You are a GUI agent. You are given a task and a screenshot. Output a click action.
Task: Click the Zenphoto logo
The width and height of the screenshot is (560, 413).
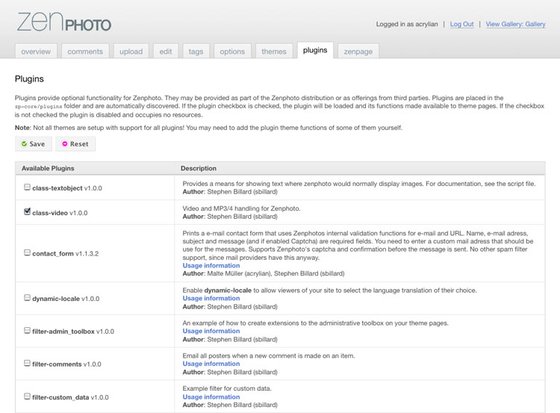pyautogui.click(x=64, y=22)
